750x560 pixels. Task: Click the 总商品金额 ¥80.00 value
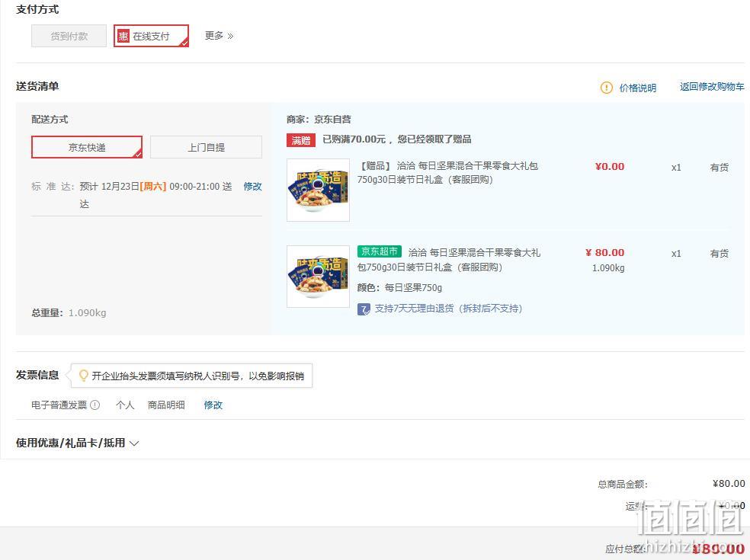point(729,484)
